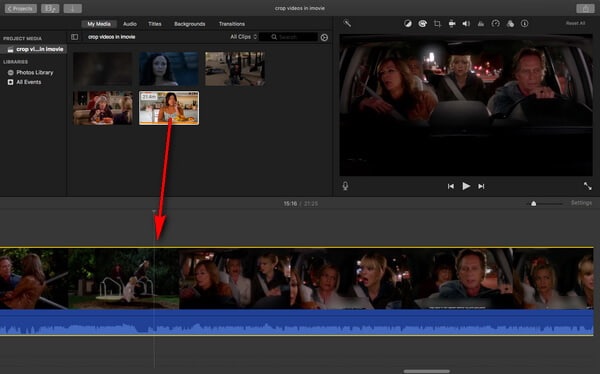600x374 pixels.
Task: Open browser clip settings gear
Action: point(324,38)
